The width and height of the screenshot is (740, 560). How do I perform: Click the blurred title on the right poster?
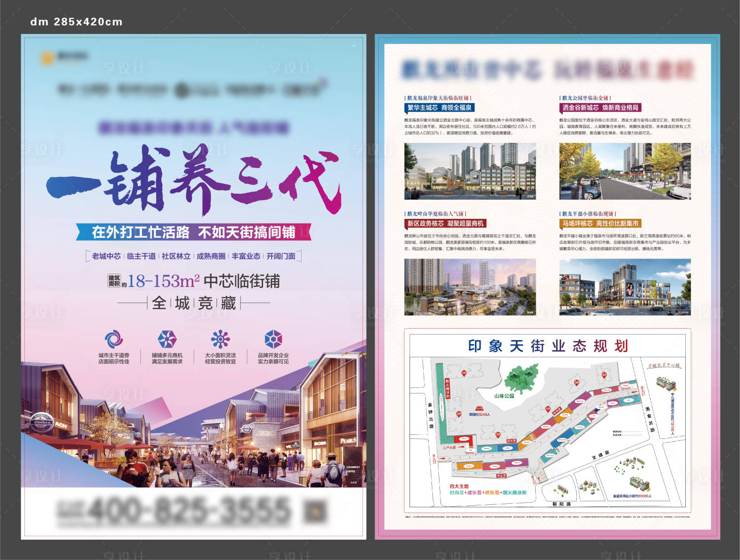click(547, 69)
